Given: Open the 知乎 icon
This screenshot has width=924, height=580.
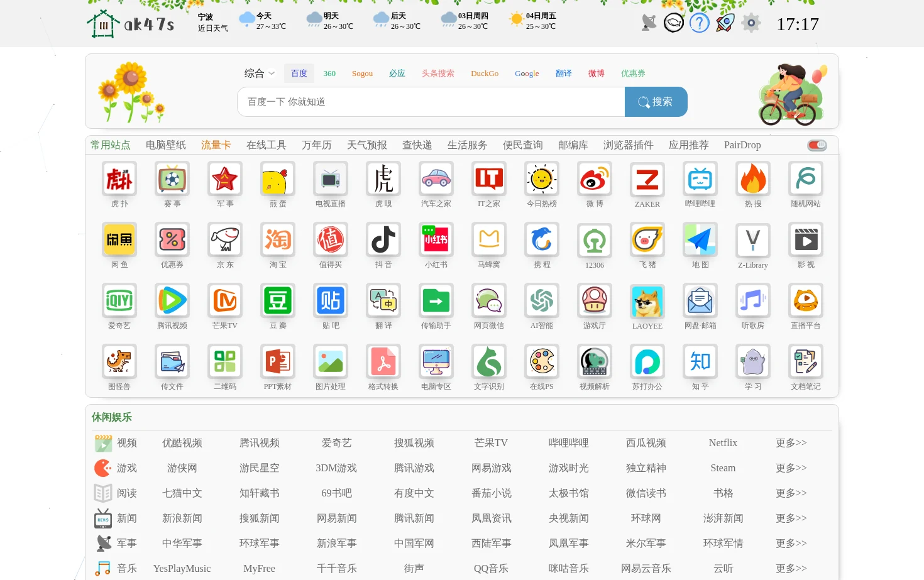Looking at the screenshot, I should click(x=700, y=362).
